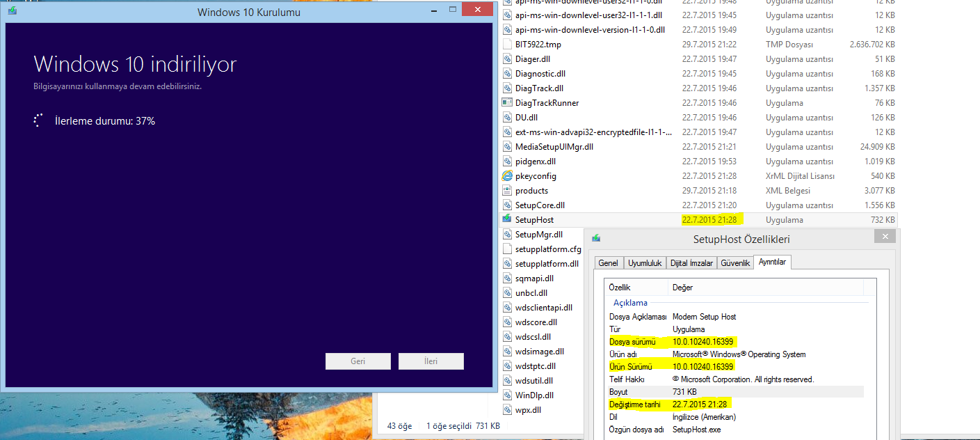Viewport: 980px width, 440px height.
Task: Click the api-ms-win-downlevel-version-l1-1-0.dll file name
Action: [590, 30]
